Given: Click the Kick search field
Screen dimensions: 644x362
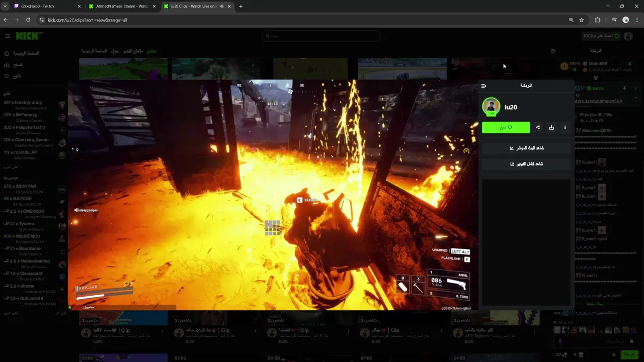Looking at the screenshot, I should pyautogui.click(x=321, y=36).
